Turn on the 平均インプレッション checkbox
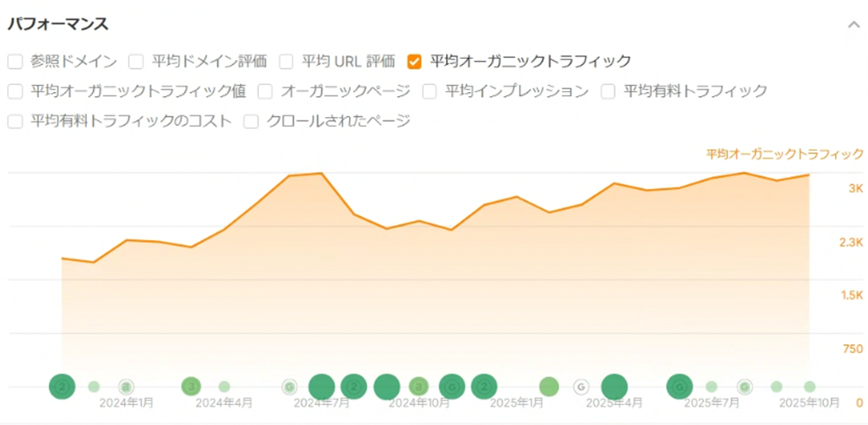Viewport: 868px width, 425px height. click(430, 91)
